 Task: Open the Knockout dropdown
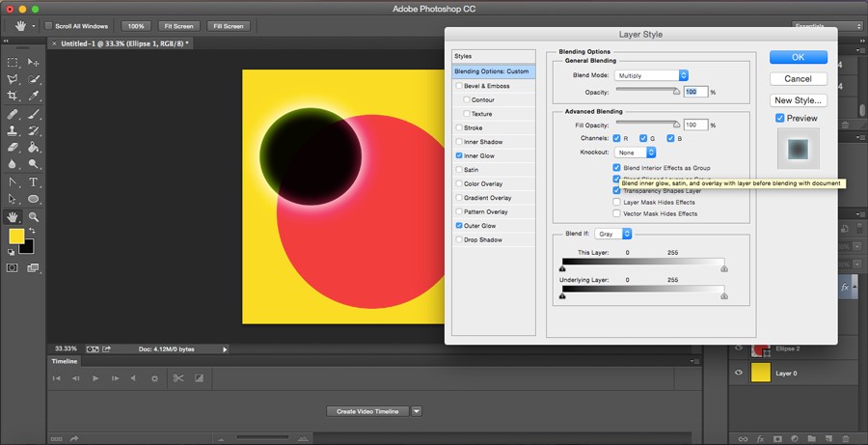[635, 152]
